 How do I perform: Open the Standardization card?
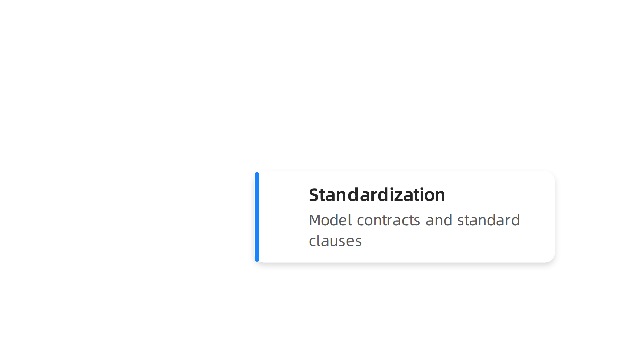(x=405, y=217)
